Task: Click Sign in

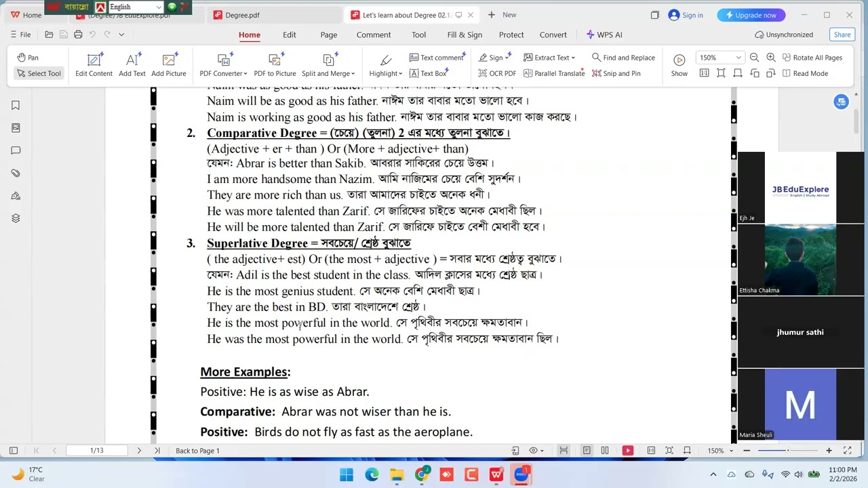Action: pyautogui.click(x=686, y=15)
